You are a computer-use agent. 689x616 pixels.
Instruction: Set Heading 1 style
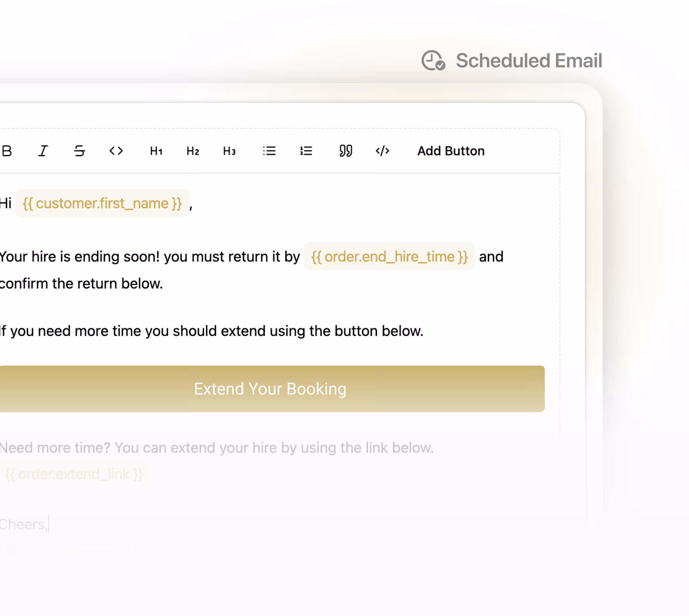coord(156,151)
